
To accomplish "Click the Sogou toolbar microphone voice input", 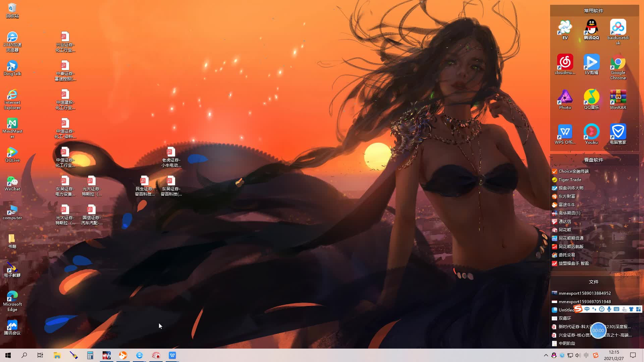I will [x=609, y=309].
